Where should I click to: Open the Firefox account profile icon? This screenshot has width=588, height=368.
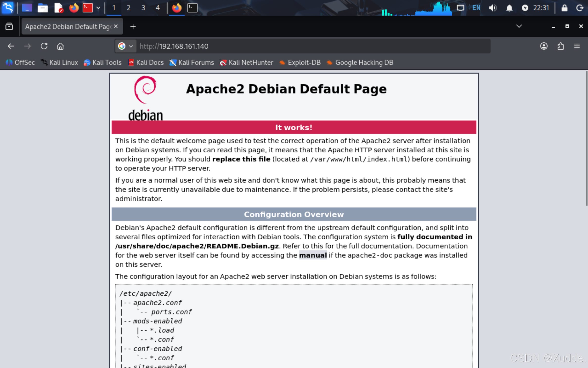point(543,46)
